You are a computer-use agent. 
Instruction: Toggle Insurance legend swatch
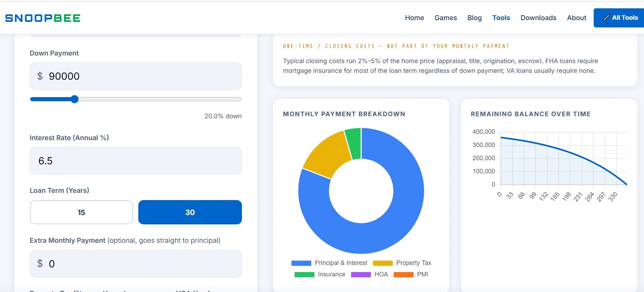(304, 275)
